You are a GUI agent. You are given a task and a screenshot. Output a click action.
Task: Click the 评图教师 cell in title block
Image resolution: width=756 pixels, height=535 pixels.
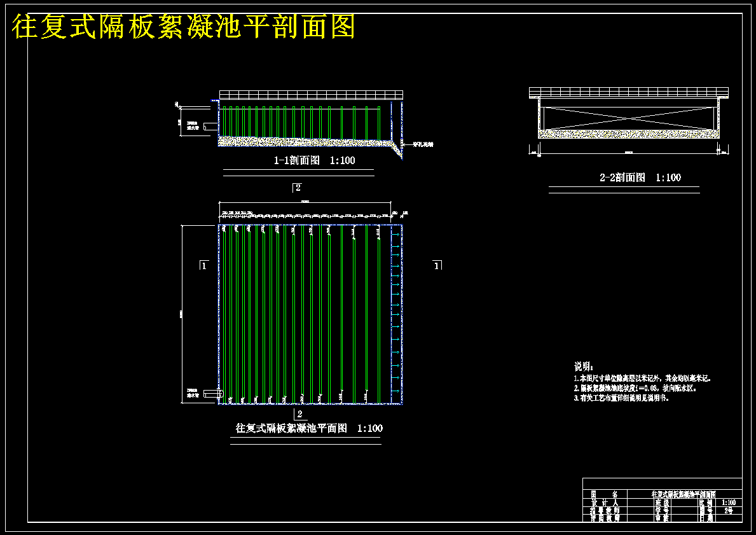605,518
